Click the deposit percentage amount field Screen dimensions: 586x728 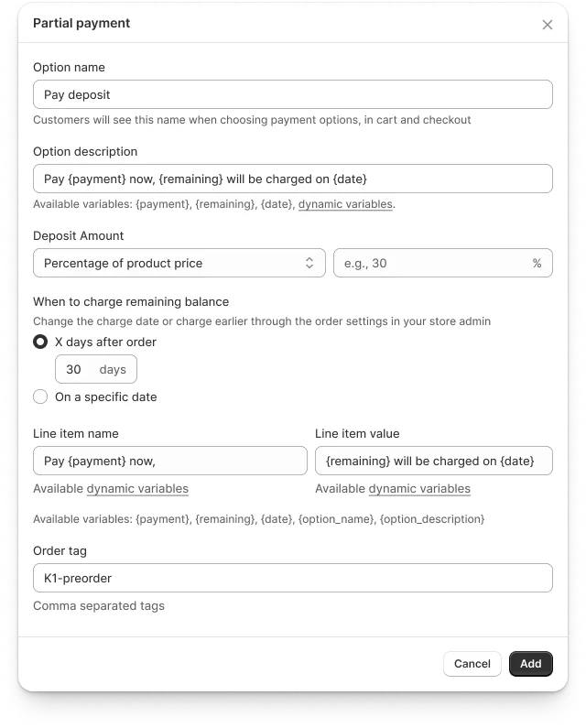[x=430, y=263]
